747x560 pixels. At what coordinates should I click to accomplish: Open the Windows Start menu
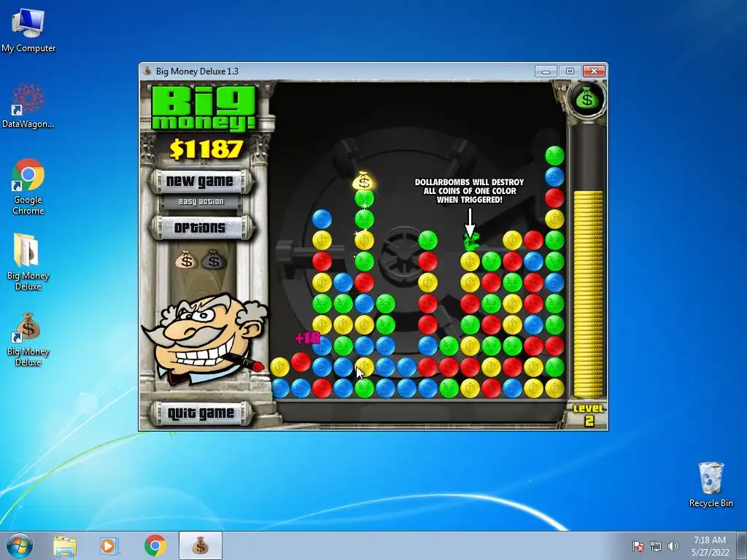pos(19,545)
